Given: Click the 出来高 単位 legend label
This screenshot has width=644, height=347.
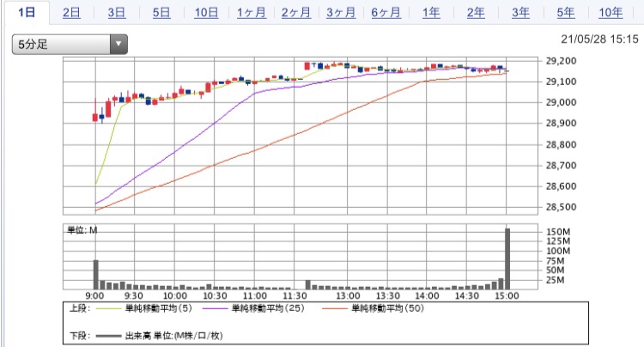Looking at the screenshot, I should [x=173, y=336].
